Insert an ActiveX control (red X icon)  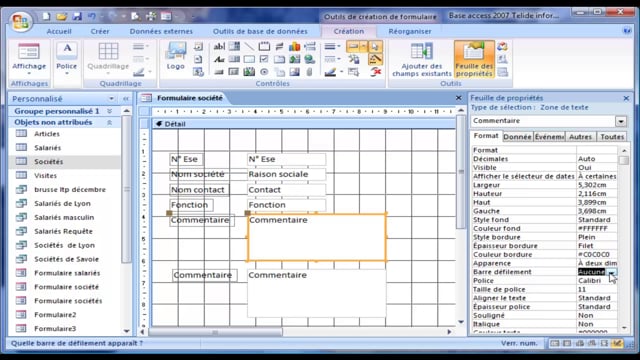[x=376, y=72]
